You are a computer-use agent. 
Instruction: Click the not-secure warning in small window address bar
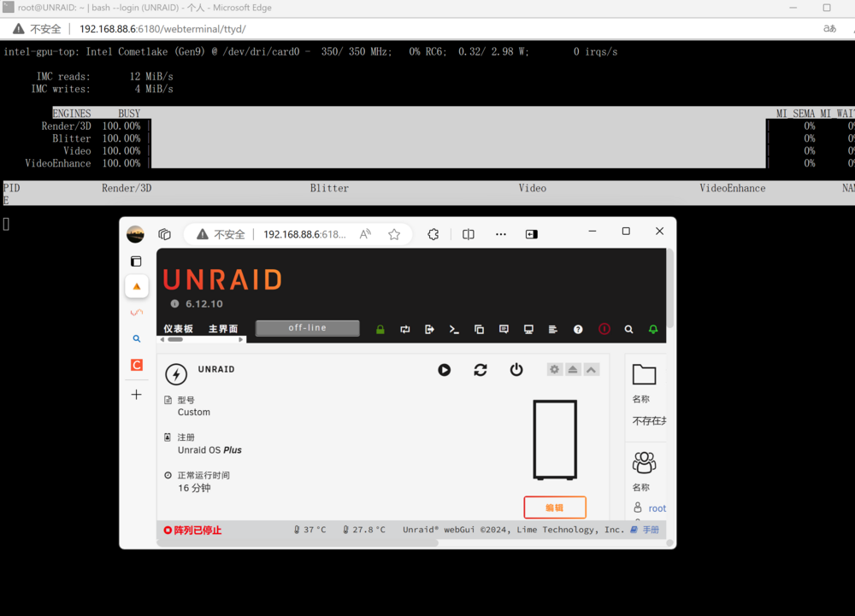click(221, 234)
